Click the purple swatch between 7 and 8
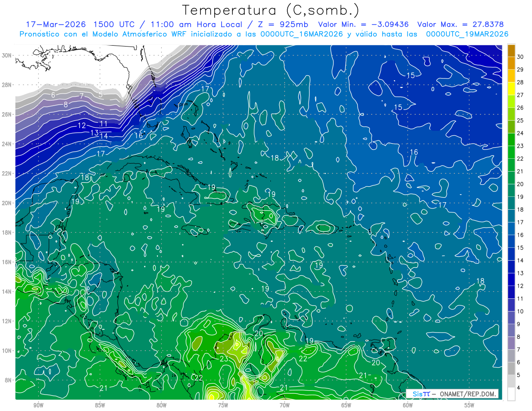Screen dimensions: 532x411 (512, 343)
